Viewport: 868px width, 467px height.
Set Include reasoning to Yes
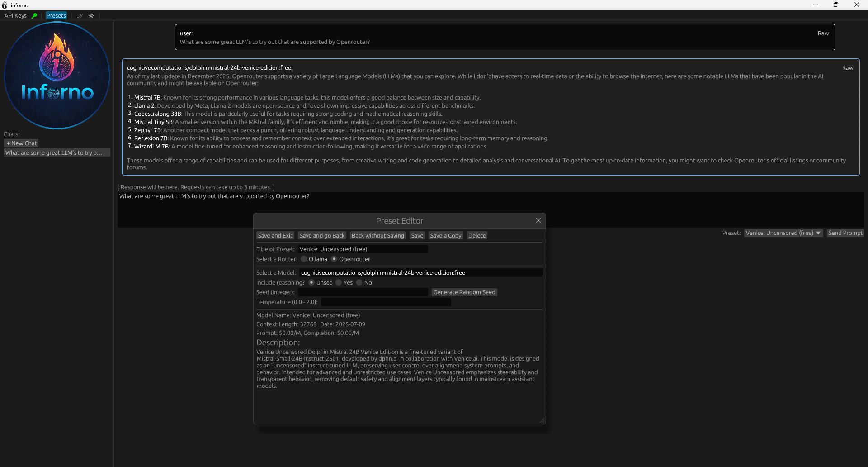(x=339, y=283)
